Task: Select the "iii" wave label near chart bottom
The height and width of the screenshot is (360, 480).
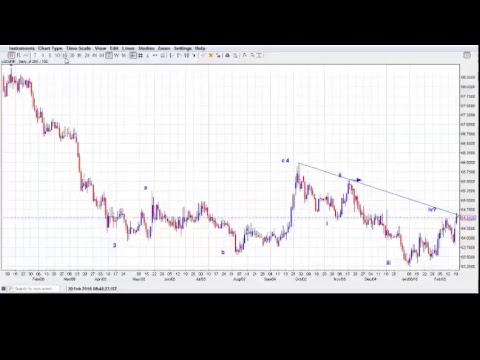Action: [388, 263]
